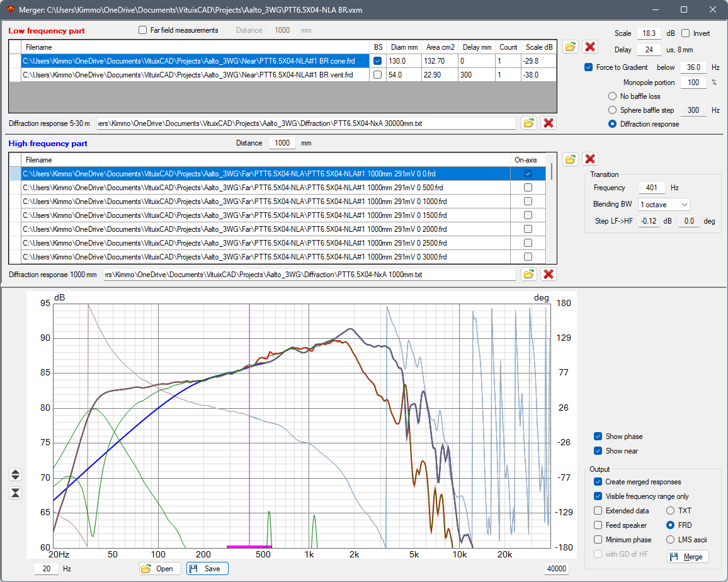728x582 pixels.
Task: Uncheck On-axis for 0 0.frd file
Action: [528, 174]
